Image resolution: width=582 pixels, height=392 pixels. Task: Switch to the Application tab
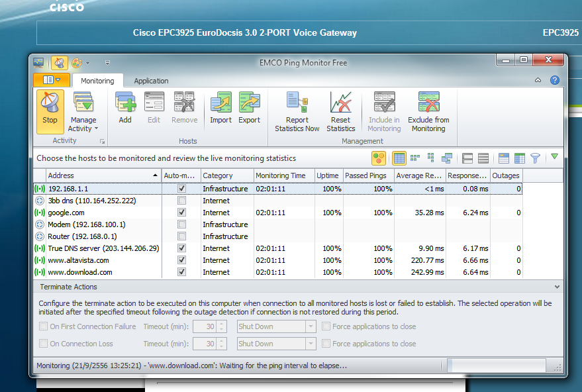(151, 81)
